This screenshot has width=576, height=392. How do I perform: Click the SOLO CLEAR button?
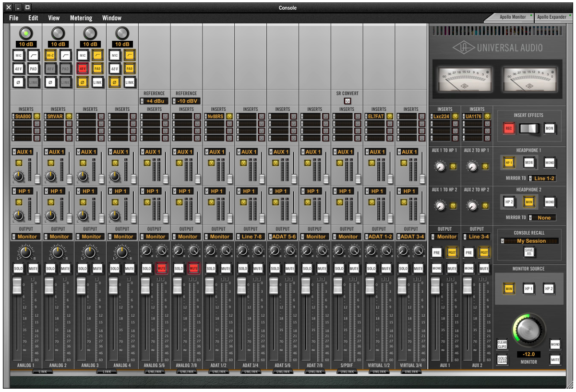[502, 359]
